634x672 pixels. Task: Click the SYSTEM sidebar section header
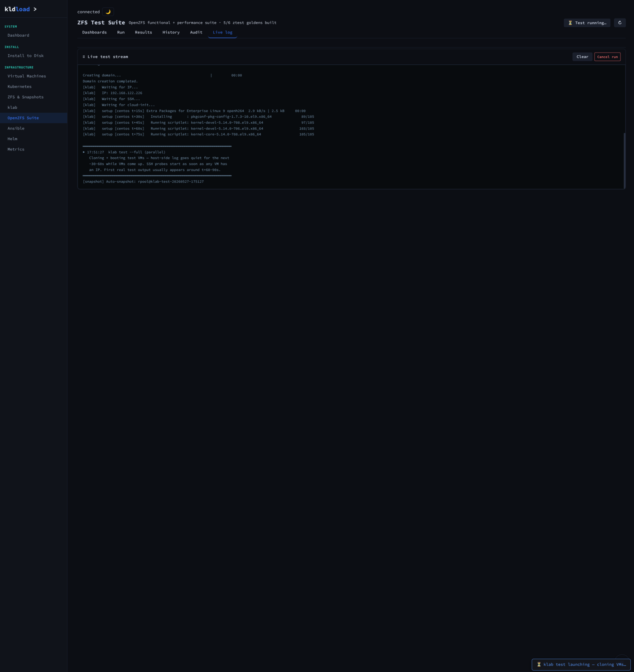[11, 27]
